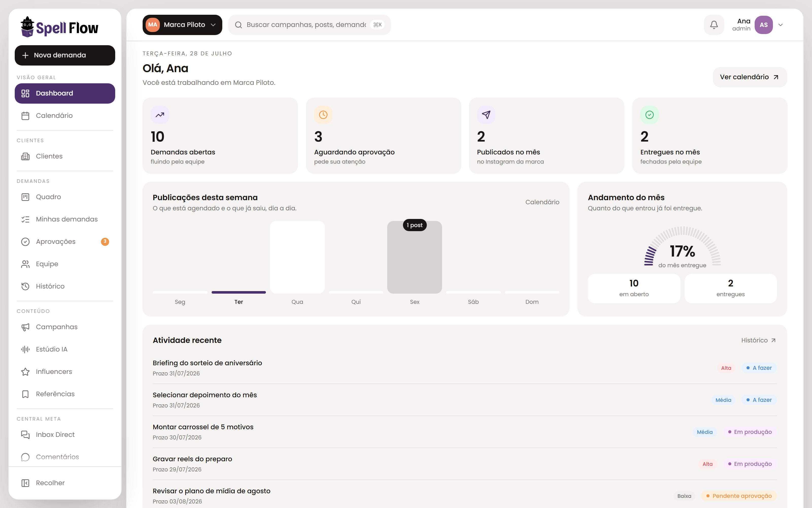Open the notifications bell
The image size is (812, 508).
(x=714, y=25)
